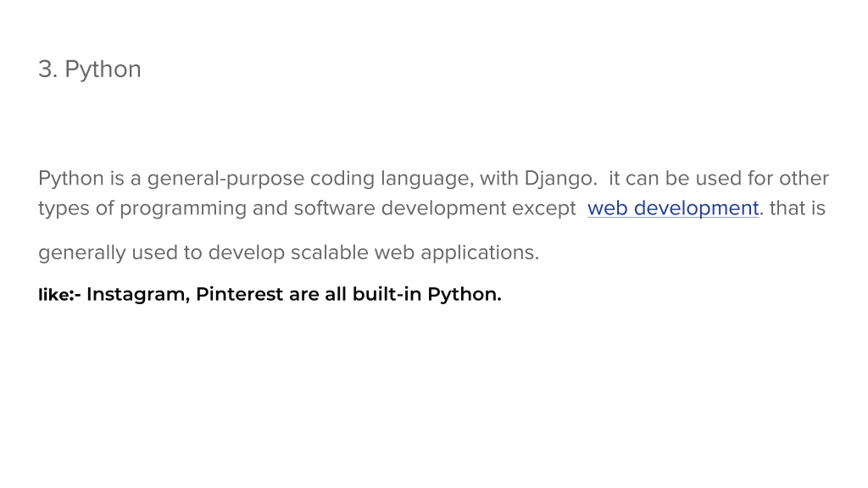868x488 pixels.
Task: Click the word "generally" starting the third line
Action: click(x=82, y=252)
